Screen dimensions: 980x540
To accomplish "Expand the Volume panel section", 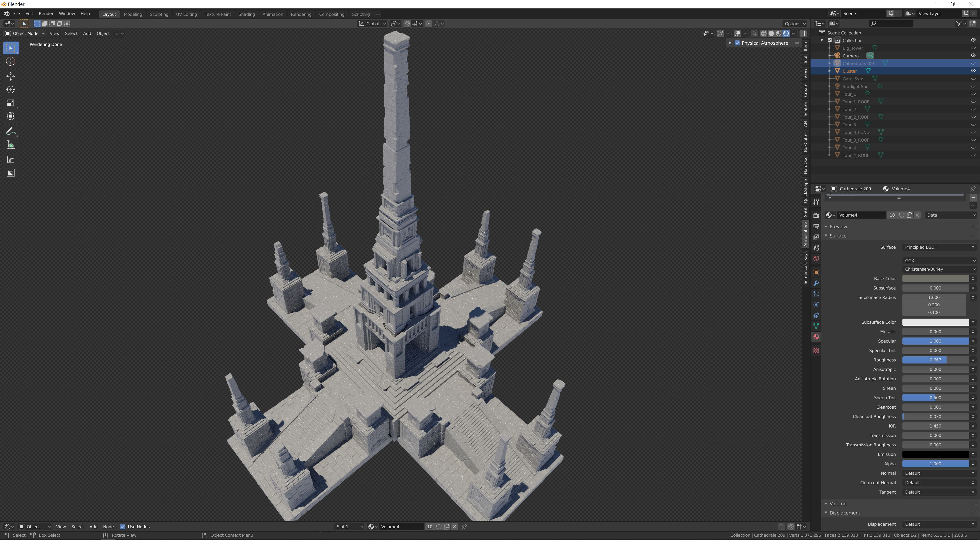I will (838, 504).
